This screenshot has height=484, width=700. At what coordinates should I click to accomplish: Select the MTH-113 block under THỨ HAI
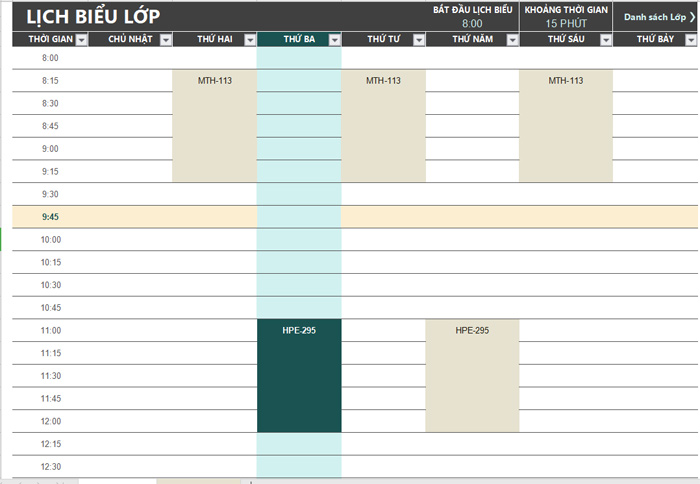(x=215, y=125)
